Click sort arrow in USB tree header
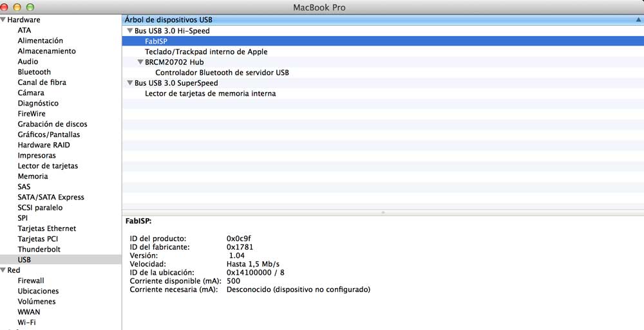Image resolution: width=644 pixels, height=330 pixels. point(638,20)
